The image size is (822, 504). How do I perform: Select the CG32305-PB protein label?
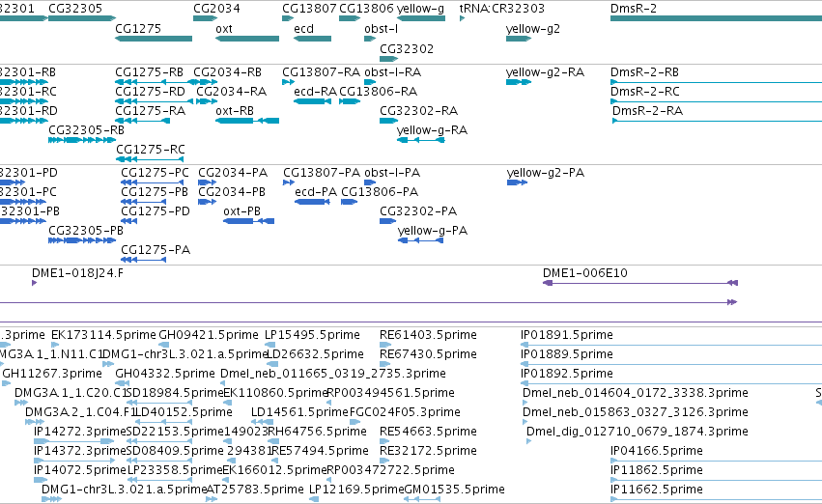(x=85, y=231)
